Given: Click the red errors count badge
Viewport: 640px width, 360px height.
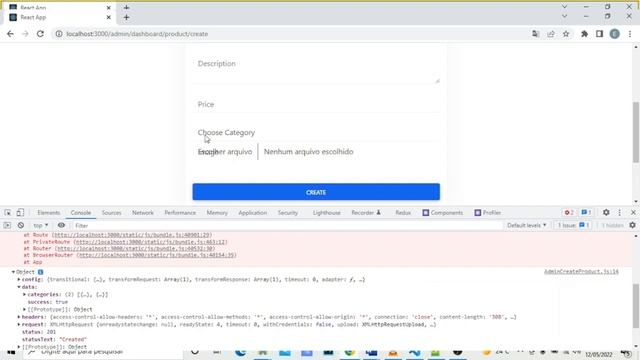Looking at the screenshot, I should pyautogui.click(x=569, y=213).
